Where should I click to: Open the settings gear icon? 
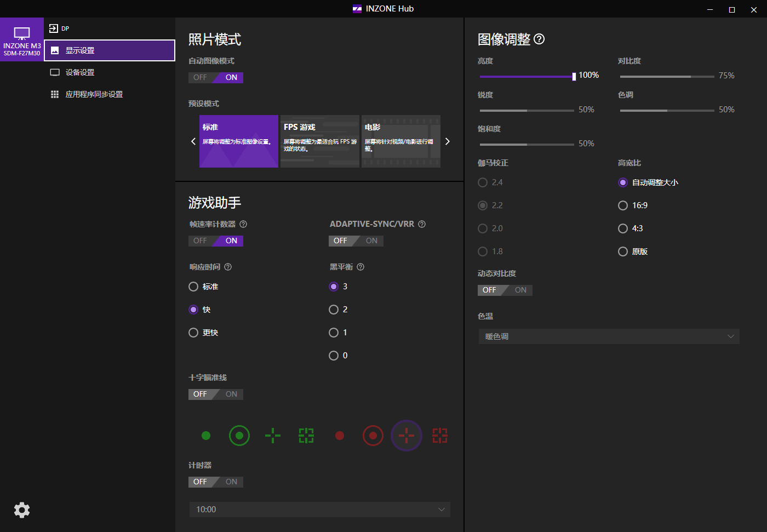pos(22,510)
